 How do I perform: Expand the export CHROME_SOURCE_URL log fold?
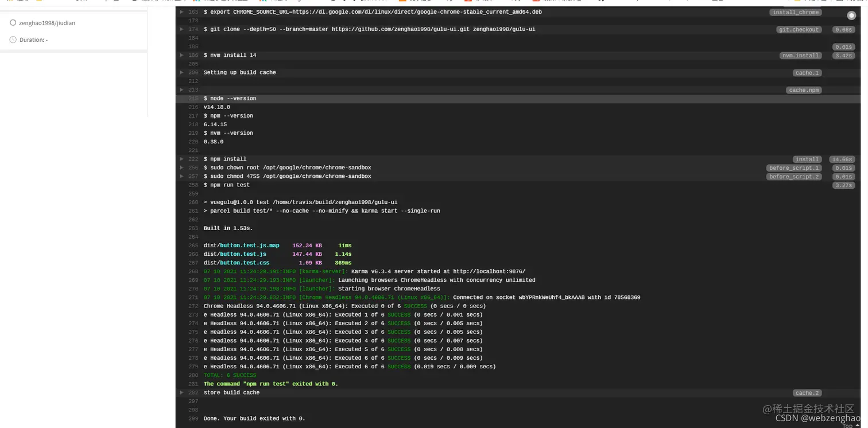coord(182,12)
